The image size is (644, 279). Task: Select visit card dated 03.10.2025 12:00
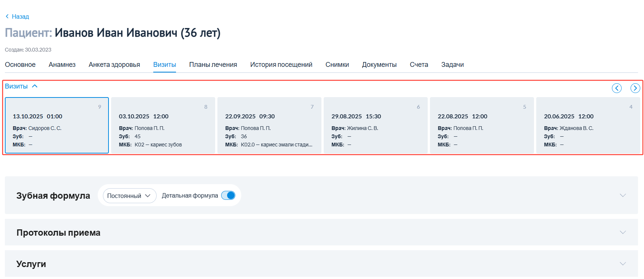click(x=163, y=125)
